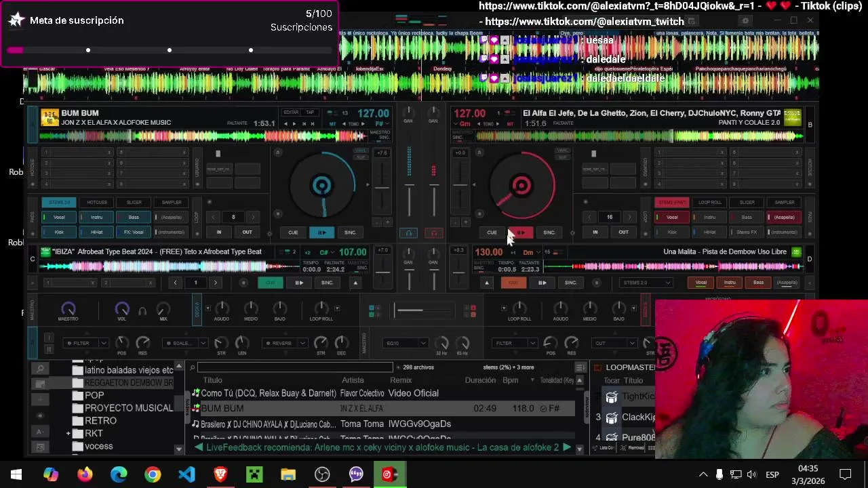The width and height of the screenshot is (868, 488).
Task: Open deck A key F# dropdown
Action: pos(381,124)
